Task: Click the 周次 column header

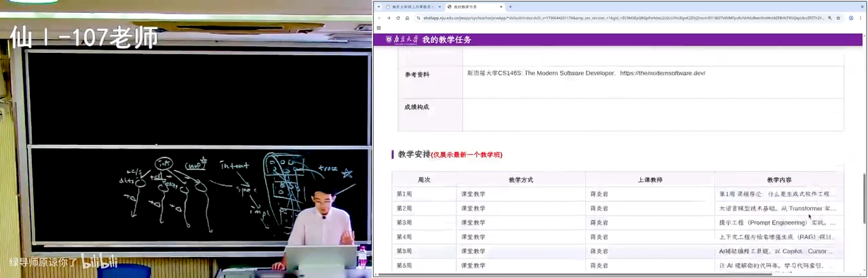Action: click(425, 180)
